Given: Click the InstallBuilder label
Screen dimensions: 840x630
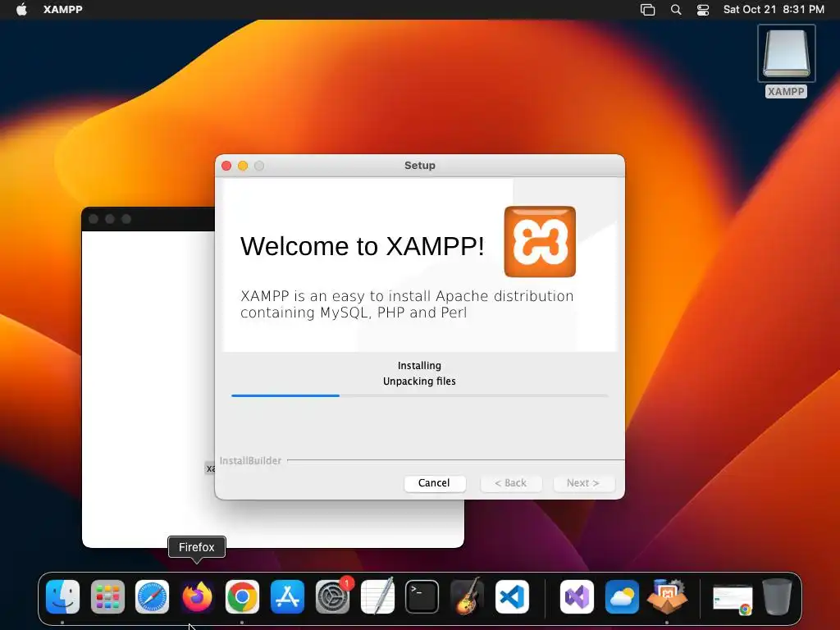Looking at the screenshot, I should tap(250, 460).
